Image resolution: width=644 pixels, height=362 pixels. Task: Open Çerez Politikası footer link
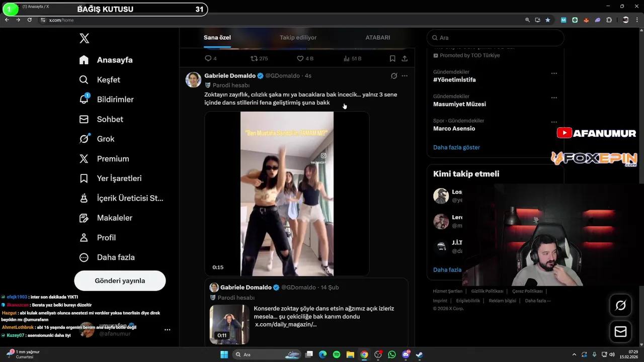(527, 291)
